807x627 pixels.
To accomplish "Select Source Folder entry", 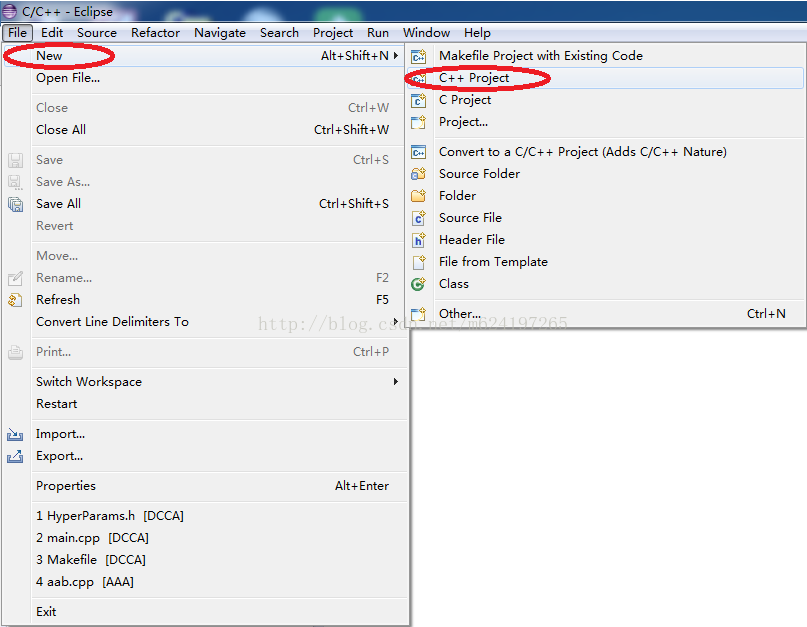I will click(605, 174).
